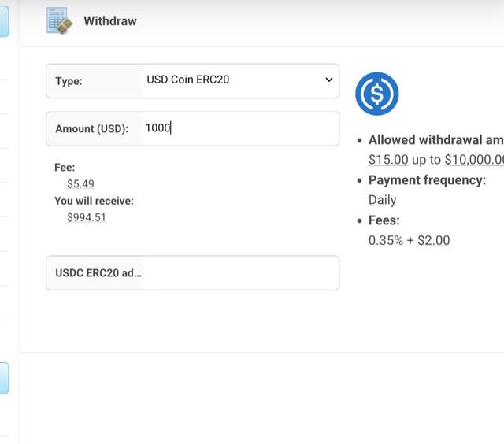Click the USDC ERC20 address input field
Image resolution: width=504 pixels, height=444 pixels.
(240, 273)
